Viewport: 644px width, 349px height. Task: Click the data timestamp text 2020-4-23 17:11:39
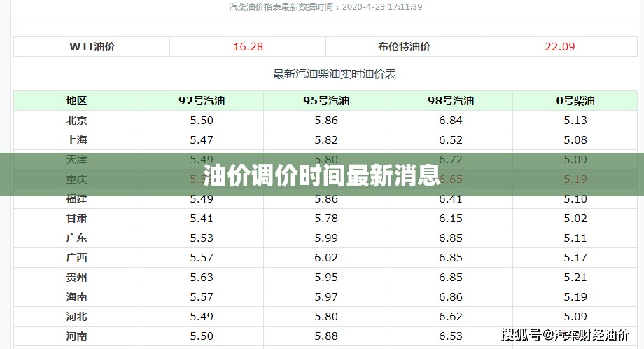point(382,7)
